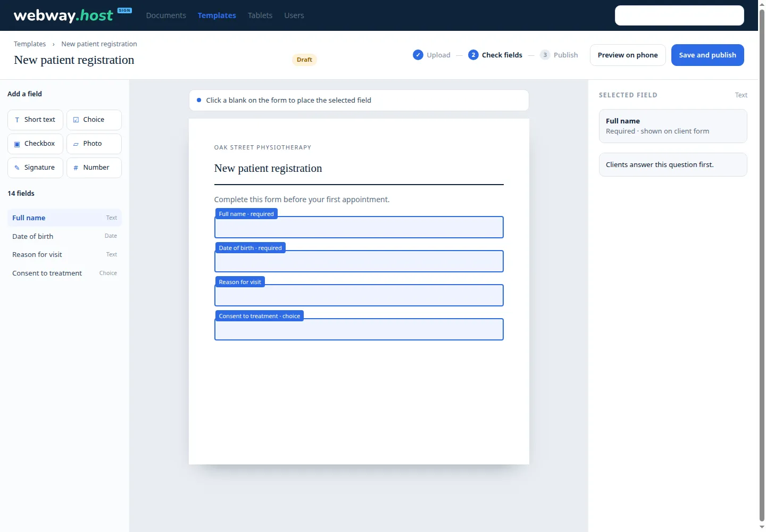Click the step 2 circle icon

click(x=473, y=55)
